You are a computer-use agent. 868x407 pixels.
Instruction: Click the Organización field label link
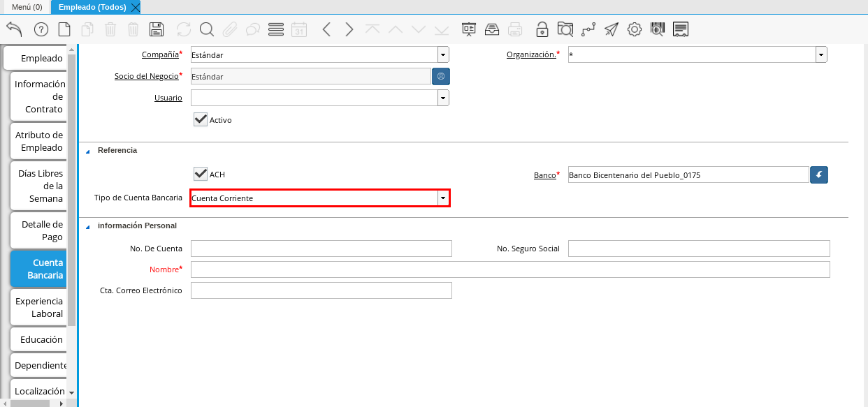(531, 54)
